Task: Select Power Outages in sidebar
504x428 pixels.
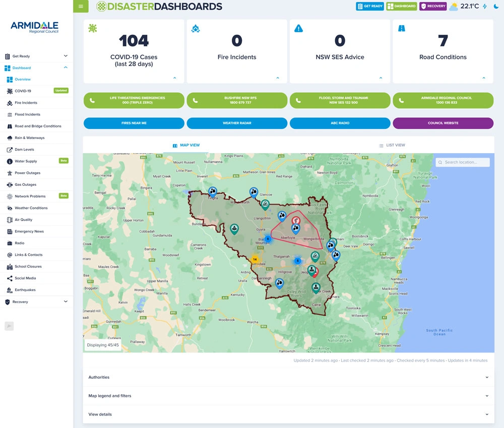Action: click(x=27, y=173)
